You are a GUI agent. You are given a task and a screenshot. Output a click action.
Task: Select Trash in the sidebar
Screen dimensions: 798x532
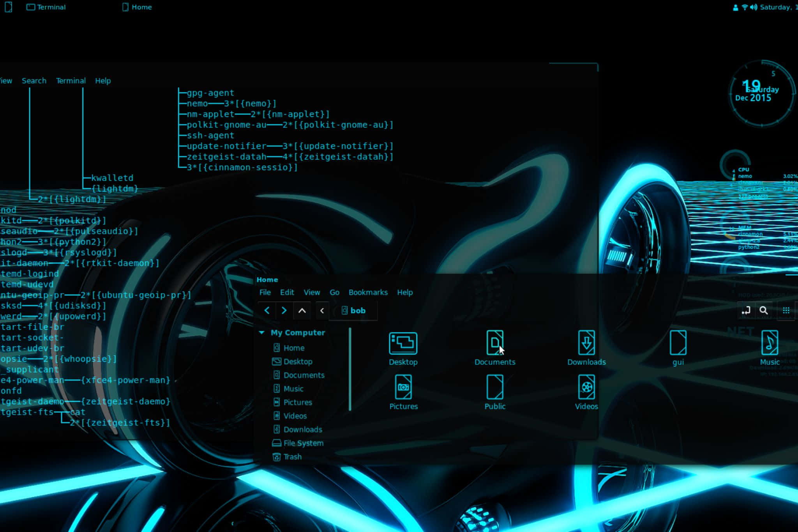(292, 457)
